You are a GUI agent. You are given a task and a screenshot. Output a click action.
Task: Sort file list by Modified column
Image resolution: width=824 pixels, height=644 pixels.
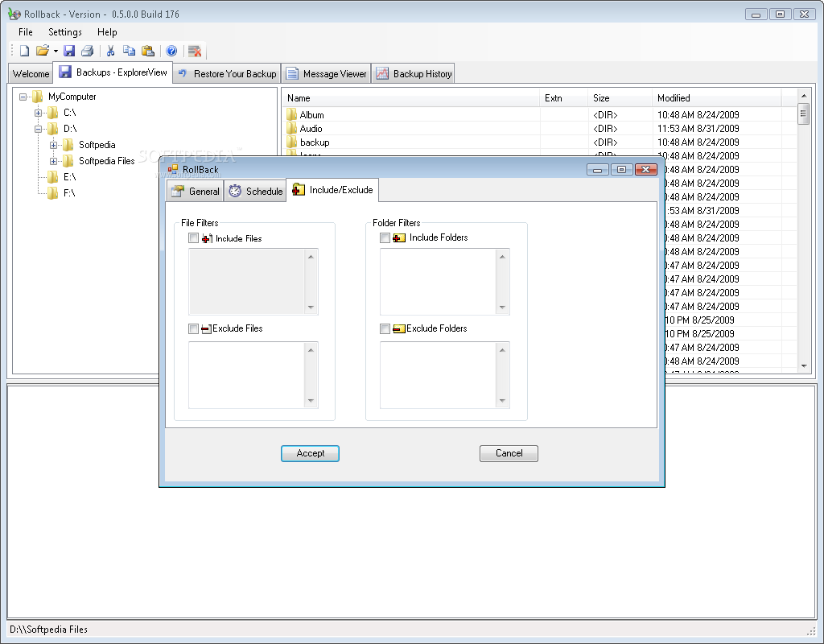coord(717,98)
